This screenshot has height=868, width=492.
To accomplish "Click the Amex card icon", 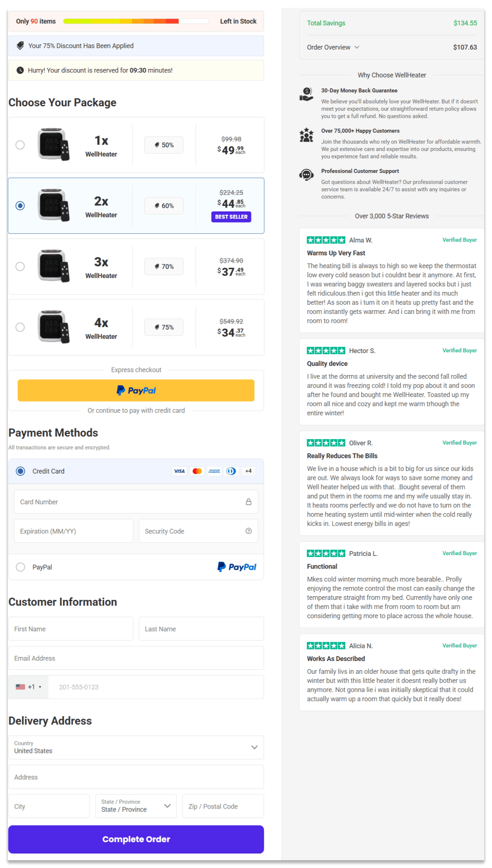I will coord(214,471).
